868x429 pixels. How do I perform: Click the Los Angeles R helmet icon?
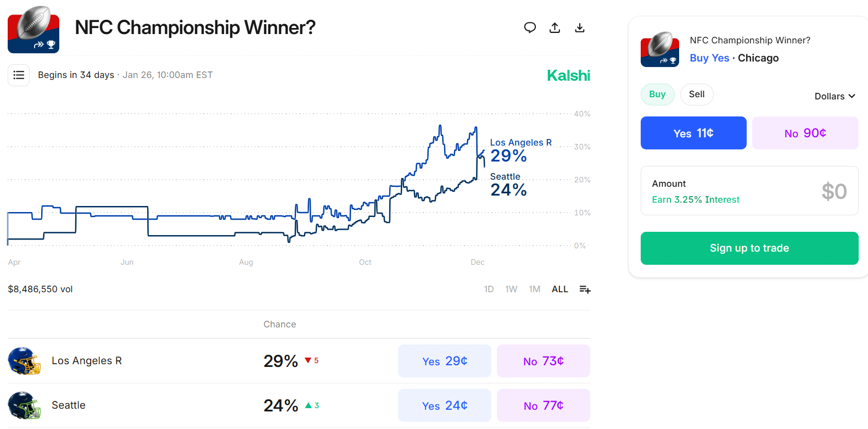pyautogui.click(x=24, y=361)
